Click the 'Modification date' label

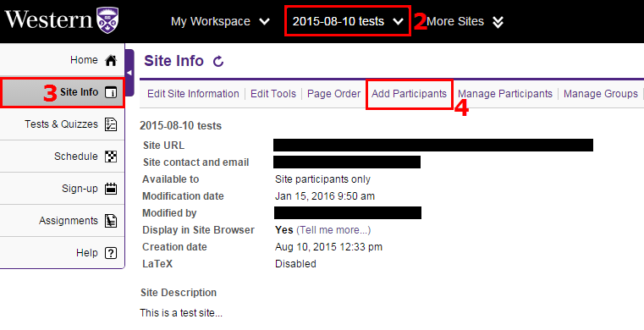pyautogui.click(x=183, y=196)
